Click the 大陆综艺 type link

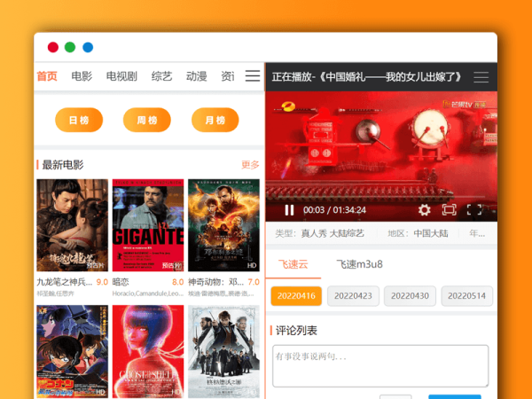347,233
